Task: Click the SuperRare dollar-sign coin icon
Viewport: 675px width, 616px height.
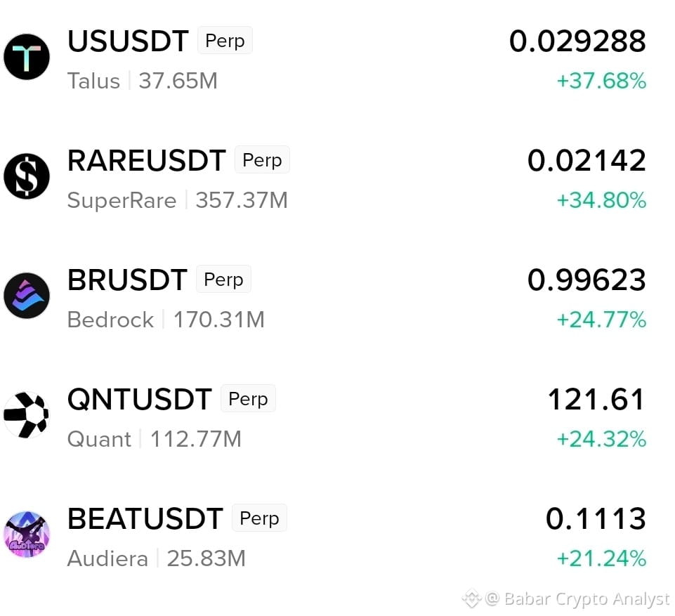Action: (27, 176)
